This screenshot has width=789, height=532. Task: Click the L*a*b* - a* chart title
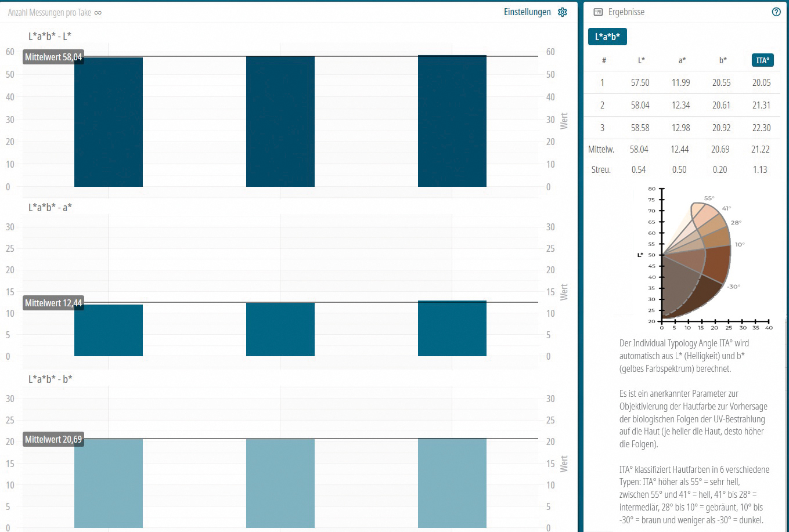click(x=50, y=207)
